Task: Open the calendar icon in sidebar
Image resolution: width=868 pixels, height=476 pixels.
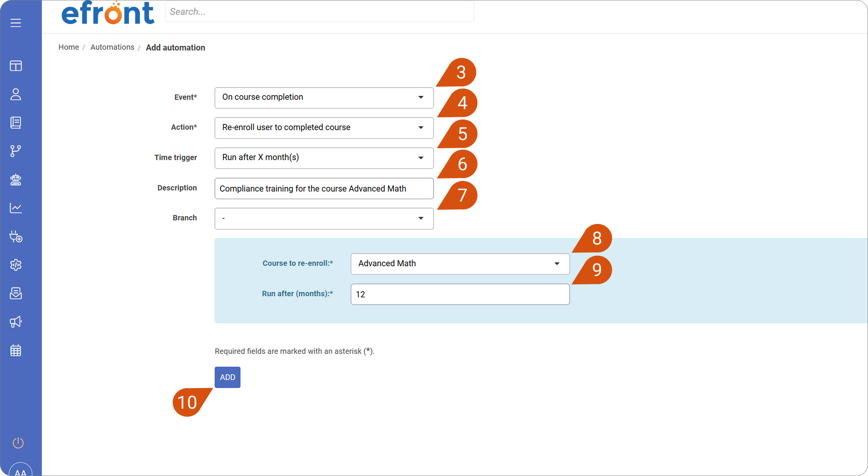Action: click(16, 350)
